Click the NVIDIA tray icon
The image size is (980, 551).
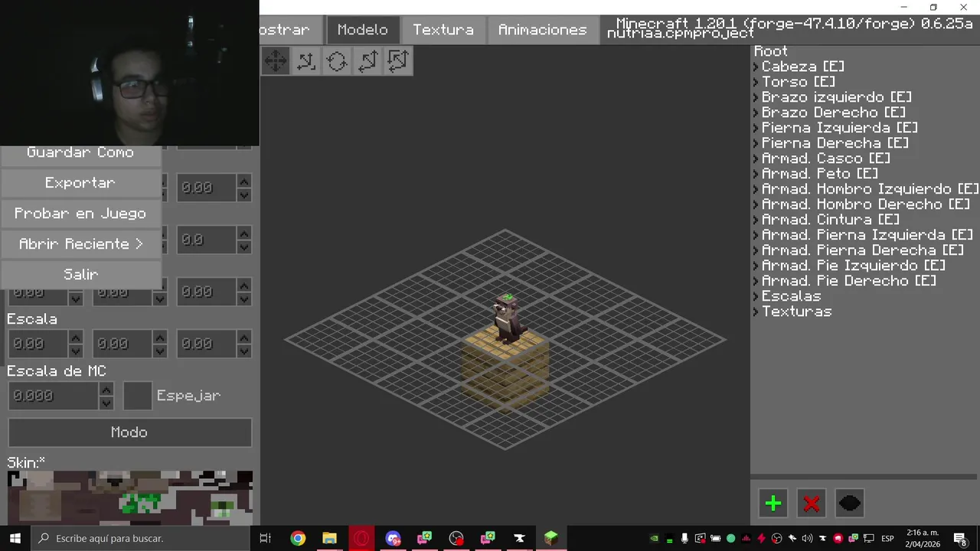click(654, 538)
